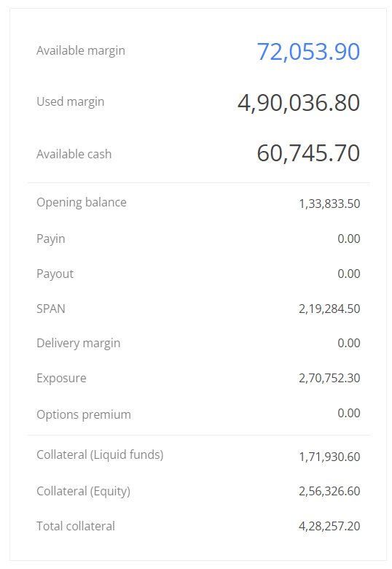
Task: Click the Exposure value 2,70,752.30
Action: 329,379
